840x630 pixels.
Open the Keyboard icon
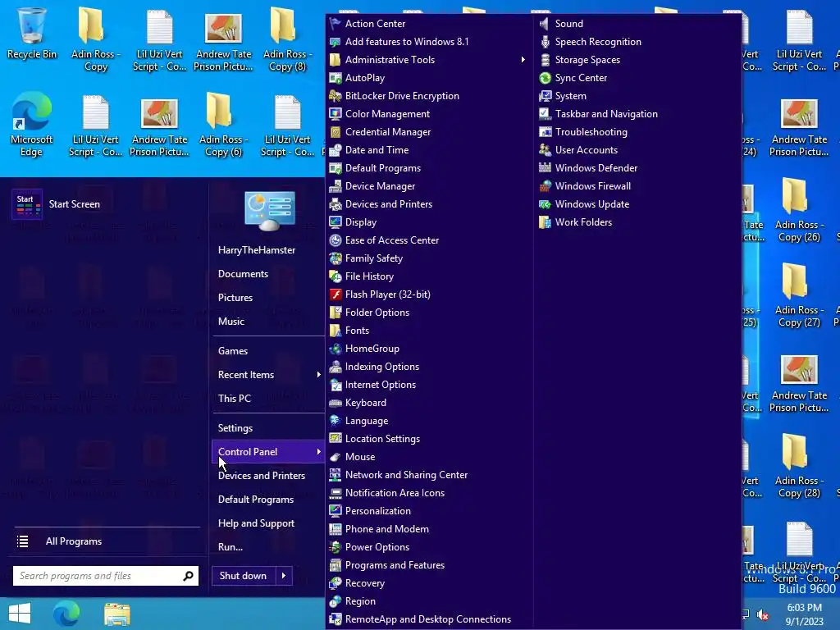click(x=335, y=403)
